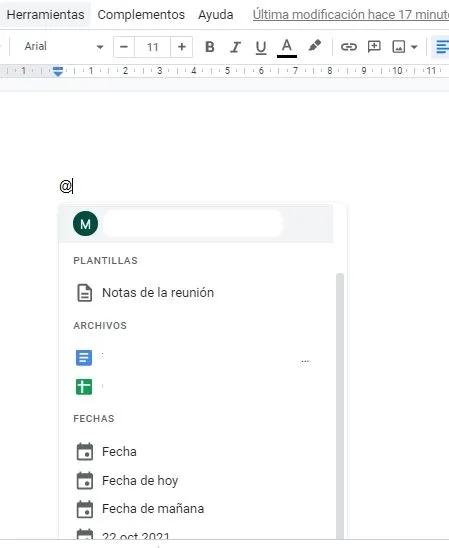This screenshot has height=548, width=449.
Task: Click the suggestion popup scrollbar
Action: [x=340, y=406]
